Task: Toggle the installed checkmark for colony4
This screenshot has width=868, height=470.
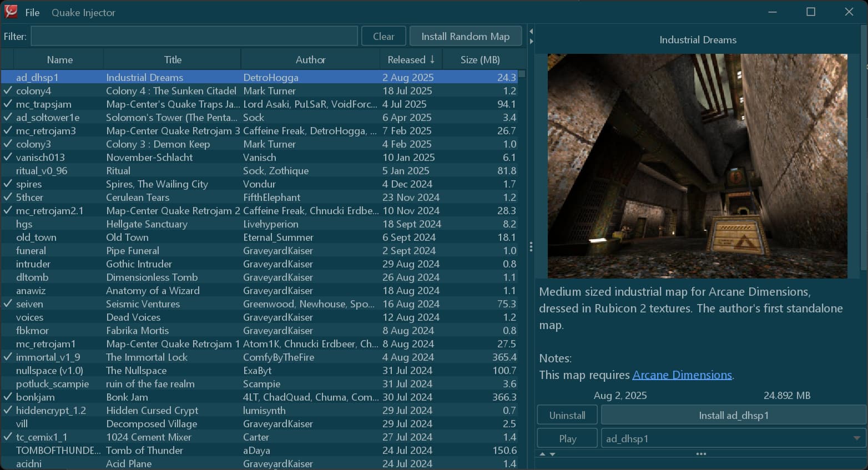Action: click(x=8, y=90)
